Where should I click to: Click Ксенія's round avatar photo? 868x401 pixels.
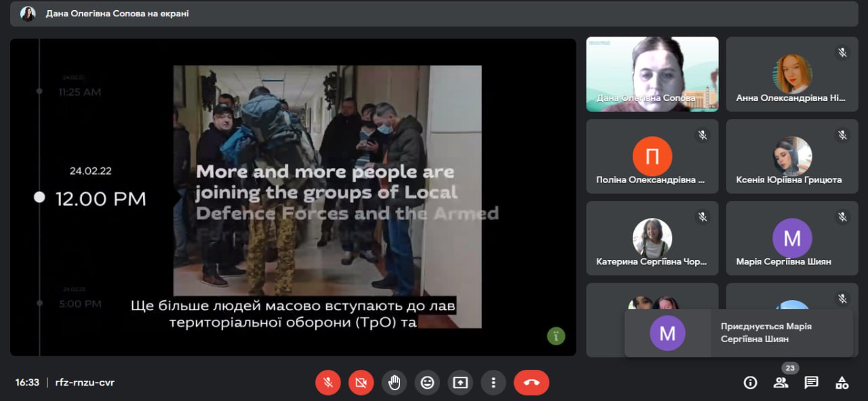792,156
